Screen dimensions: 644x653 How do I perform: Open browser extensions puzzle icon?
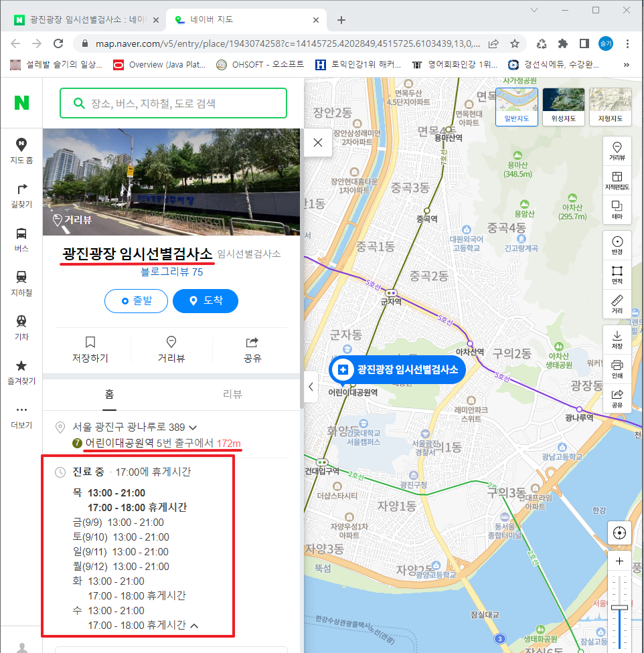point(563,43)
